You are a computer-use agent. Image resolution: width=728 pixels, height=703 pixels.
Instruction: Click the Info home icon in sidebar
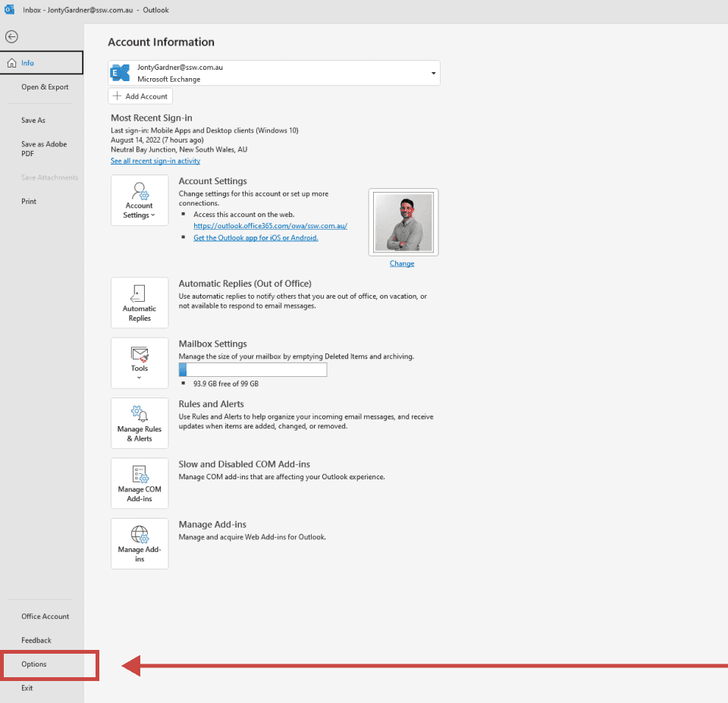[x=11, y=63]
